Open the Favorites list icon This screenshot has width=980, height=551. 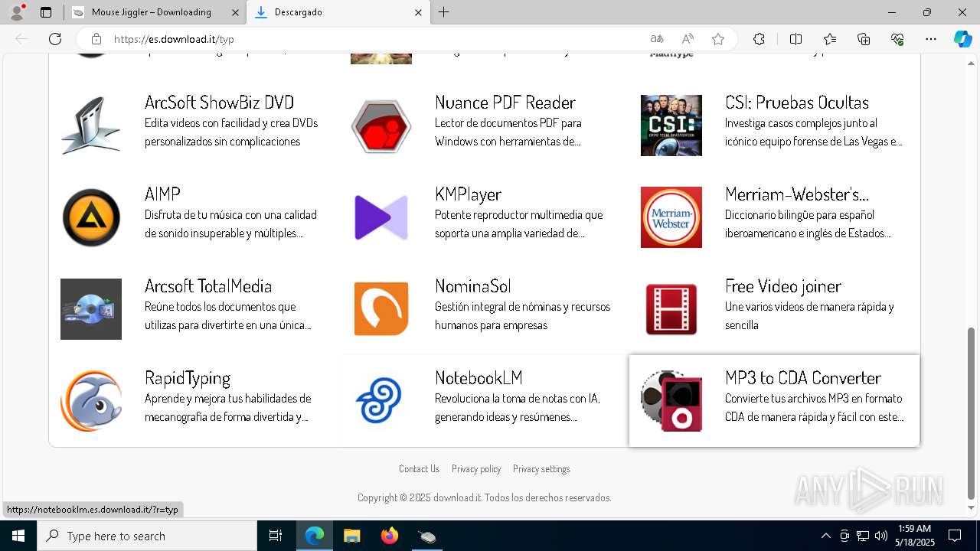click(x=830, y=39)
